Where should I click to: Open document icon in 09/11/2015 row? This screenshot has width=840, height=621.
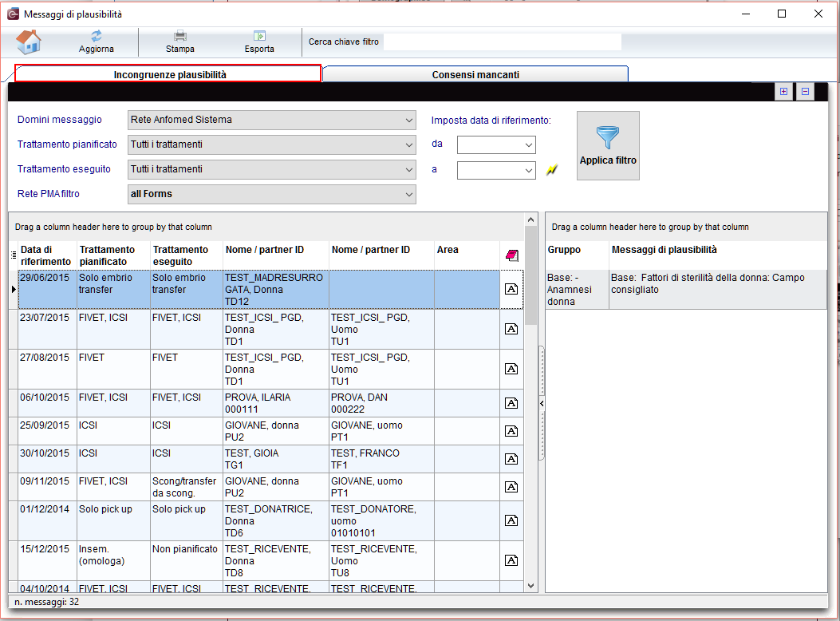(x=511, y=487)
